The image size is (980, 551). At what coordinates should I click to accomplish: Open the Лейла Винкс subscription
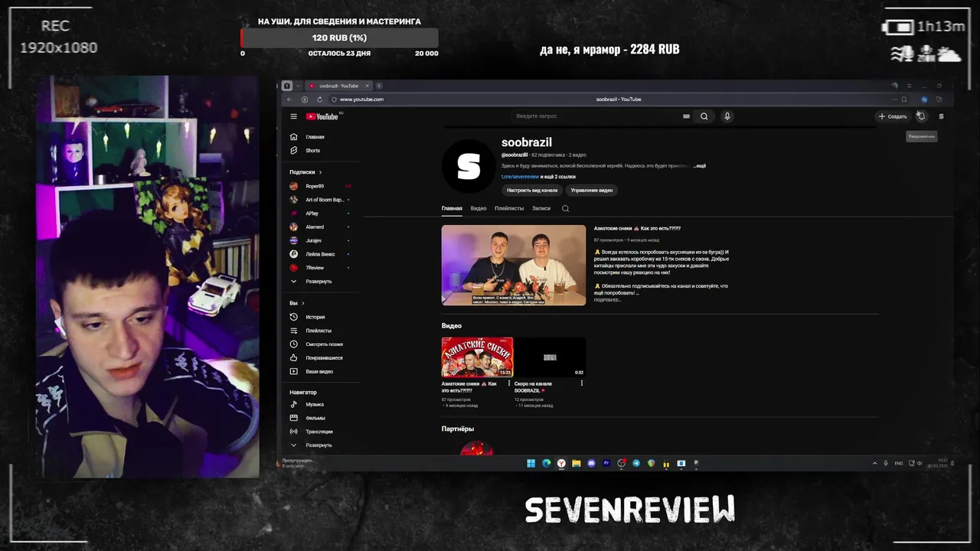click(x=320, y=254)
